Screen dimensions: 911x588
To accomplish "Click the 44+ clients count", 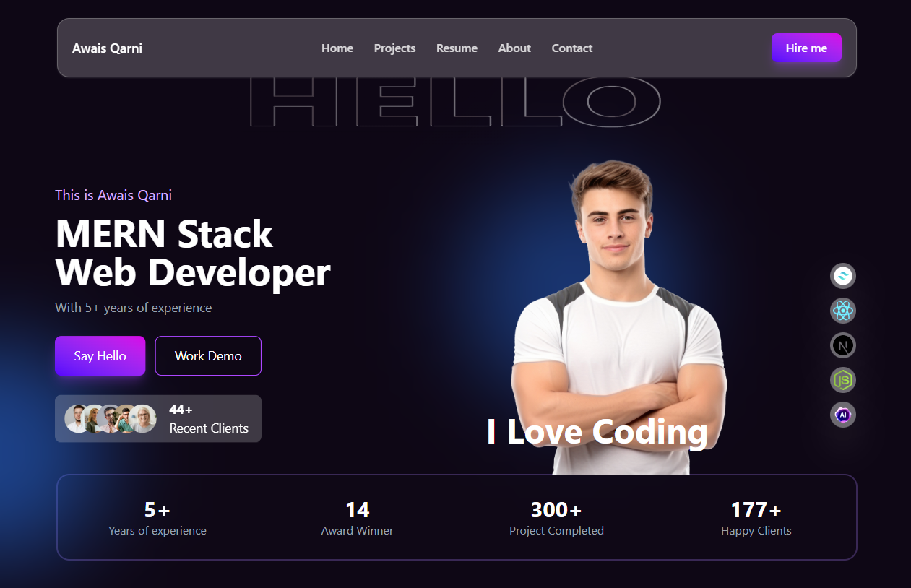I will click(181, 410).
